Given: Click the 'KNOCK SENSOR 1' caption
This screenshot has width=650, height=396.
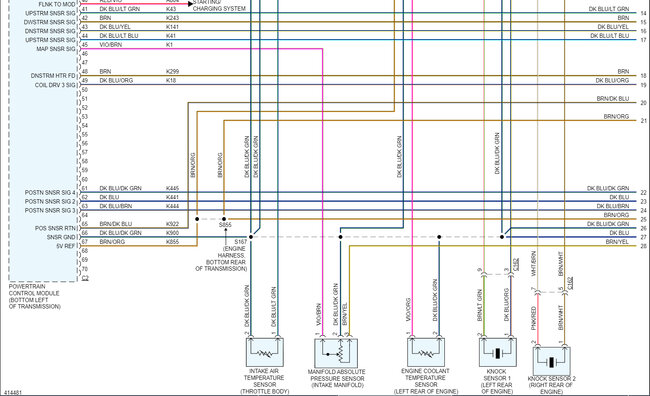Looking at the screenshot, I should click(x=497, y=375).
